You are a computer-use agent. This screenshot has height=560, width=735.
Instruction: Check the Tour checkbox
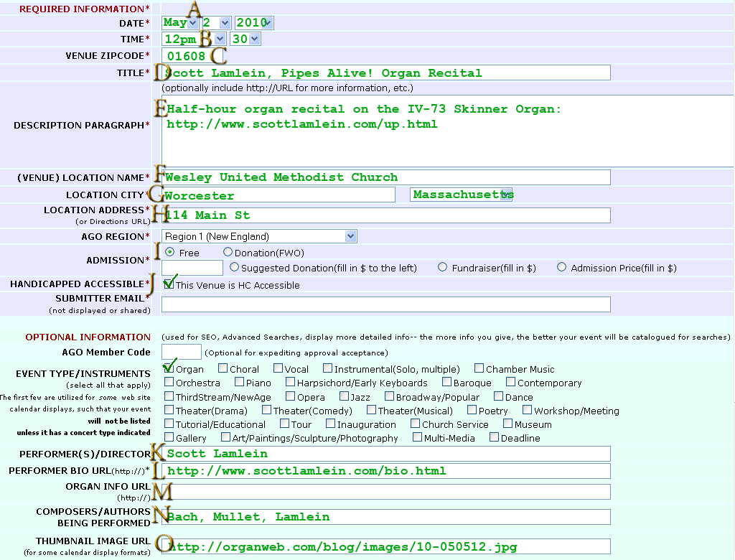click(x=284, y=424)
